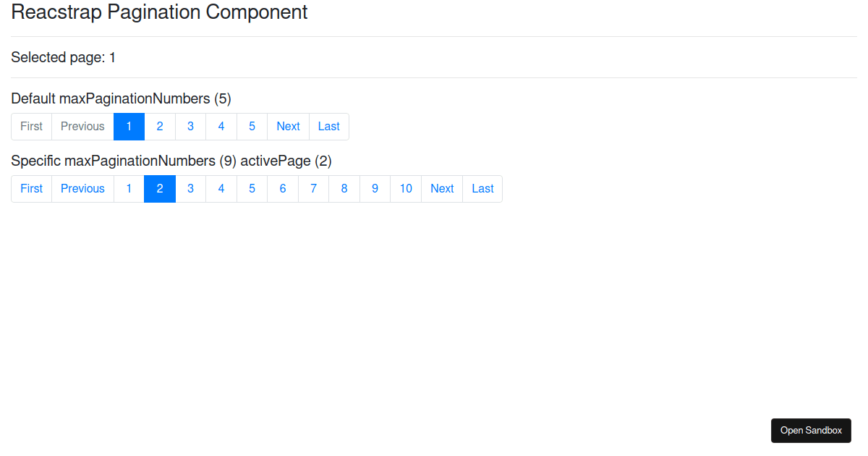Click the active page 2 button
The image size is (868, 456).
click(x=160, y=188)
